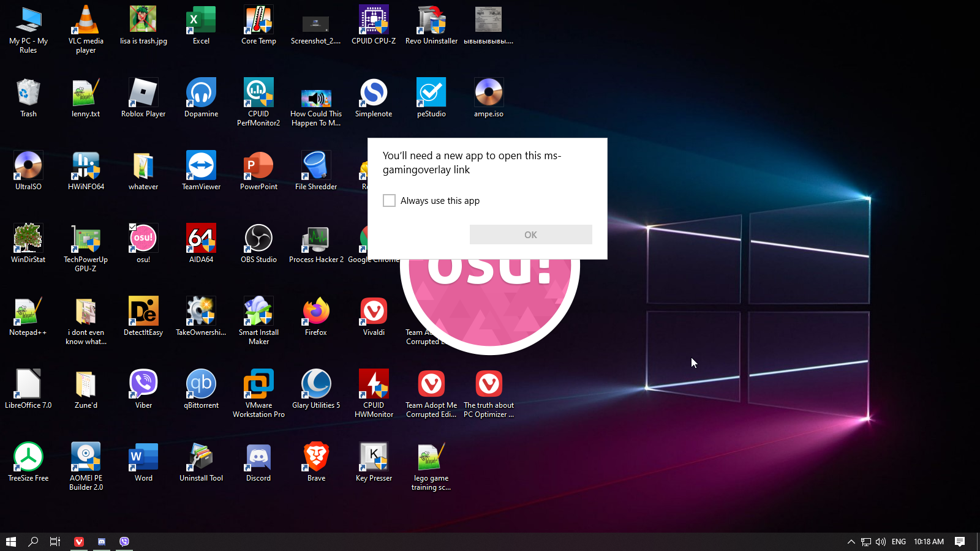Screen dimensions: 980x551
Task: Select the WinDirStat tree icon
Action: click(28, 244)
